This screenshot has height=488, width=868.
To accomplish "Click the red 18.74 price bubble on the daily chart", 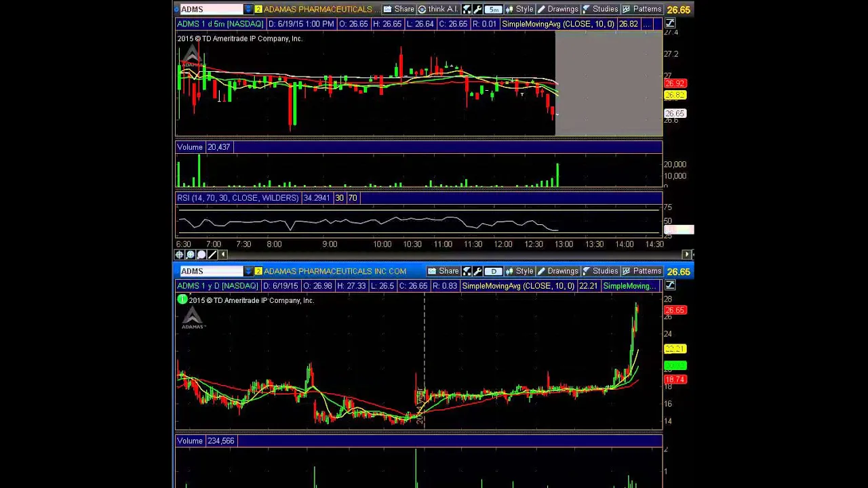I will point(675,380).
